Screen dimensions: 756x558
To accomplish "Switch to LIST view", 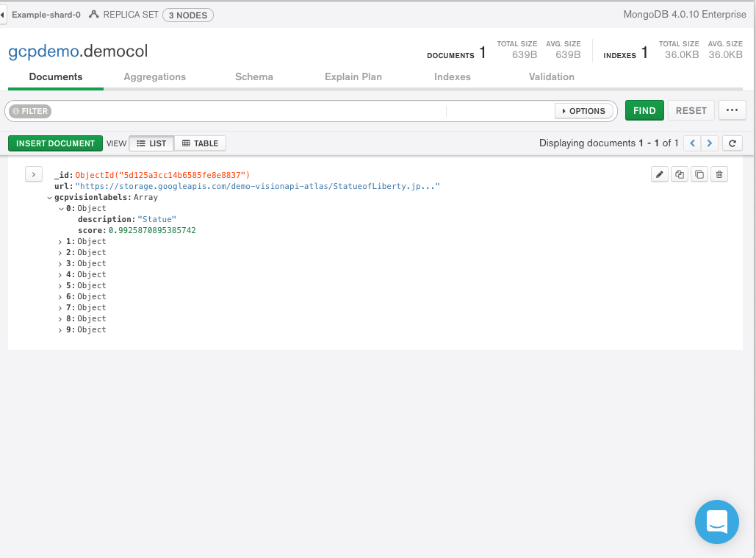I will point(151,143).
